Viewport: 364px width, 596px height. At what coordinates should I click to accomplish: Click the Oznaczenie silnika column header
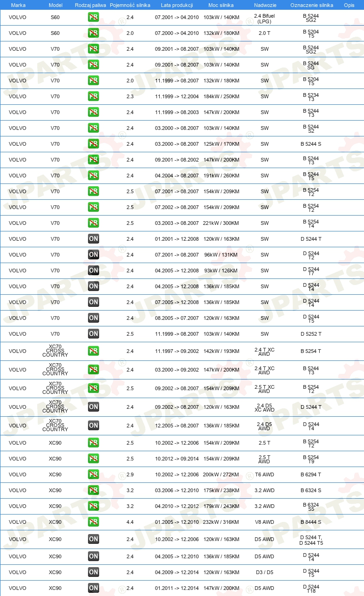coord(311,5)
